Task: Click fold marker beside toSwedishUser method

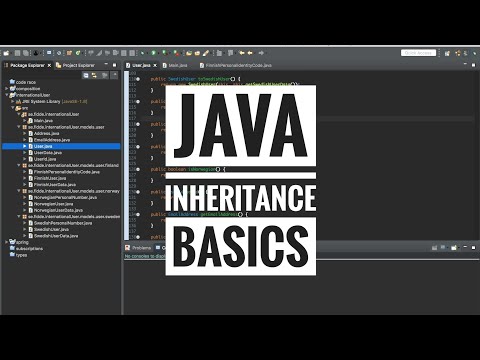Action: pos(138,79)
